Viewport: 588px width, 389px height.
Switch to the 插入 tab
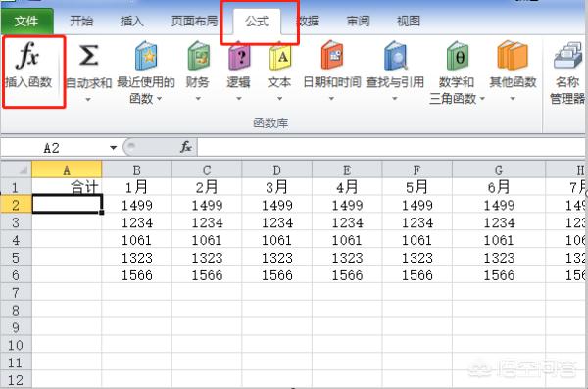tap(131, 21)
